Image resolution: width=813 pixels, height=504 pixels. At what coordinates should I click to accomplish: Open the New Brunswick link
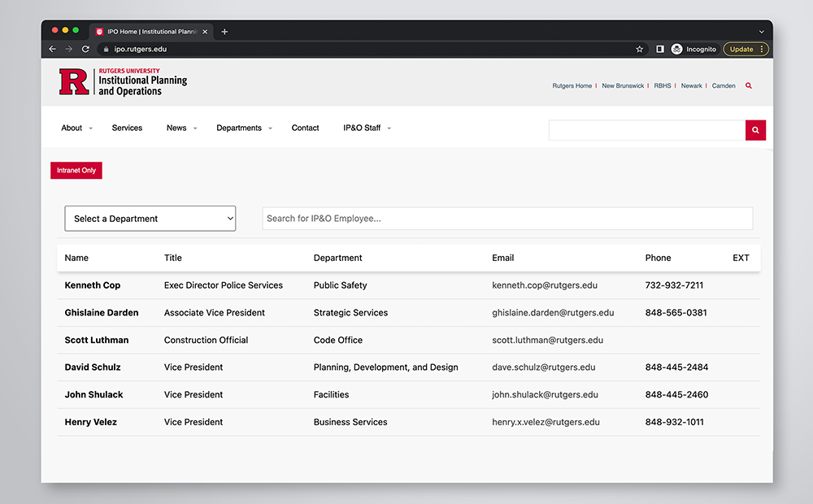click(623, 86)
